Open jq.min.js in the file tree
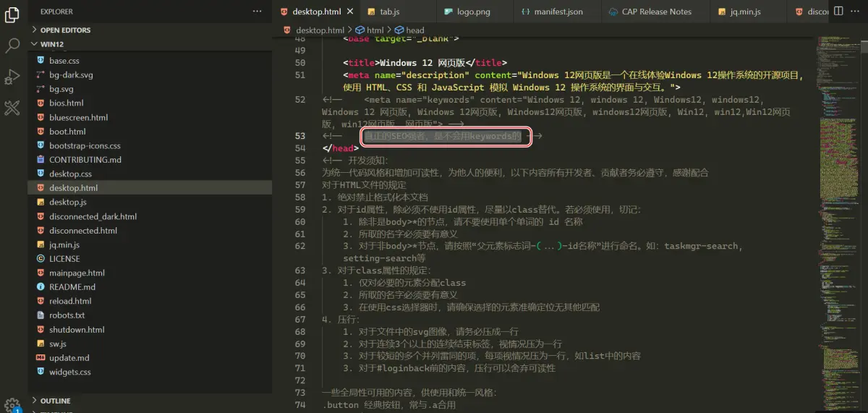This screenshot has width=868, height=413. pos(64,244)
